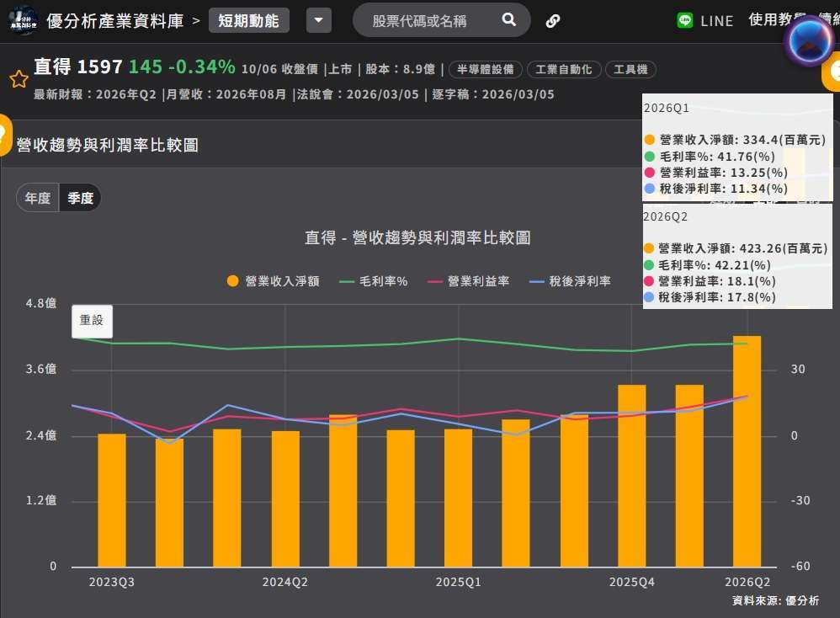Toggle 營業收入淨額 series in legend

pyautogui.click(x=274, y=281)
